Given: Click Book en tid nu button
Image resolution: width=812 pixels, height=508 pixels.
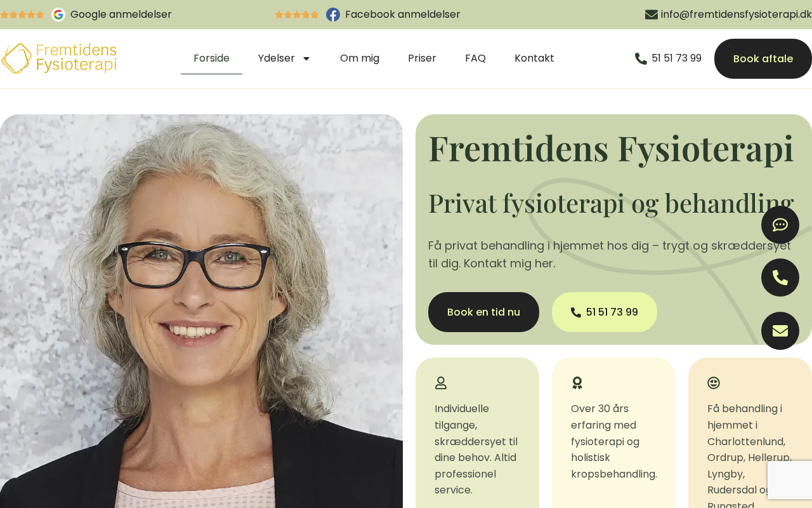Looking at the screenshot, I should point(483,312).
